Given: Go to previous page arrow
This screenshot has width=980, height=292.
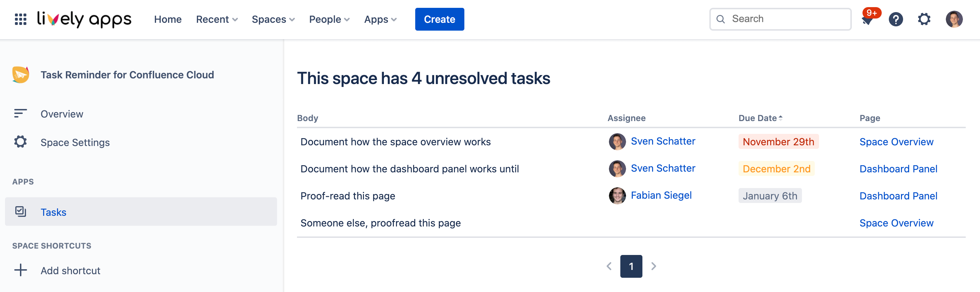Looking at the screenshot, I should 609,266.
